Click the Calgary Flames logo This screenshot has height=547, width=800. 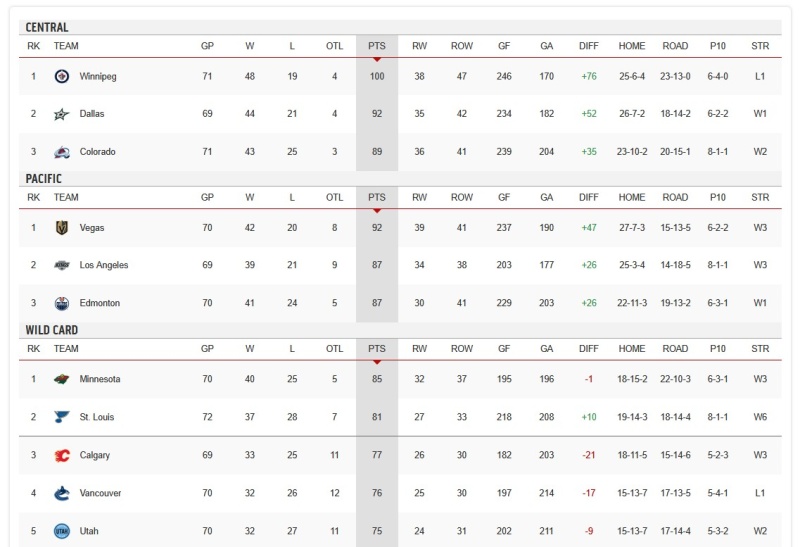point(62,455)
